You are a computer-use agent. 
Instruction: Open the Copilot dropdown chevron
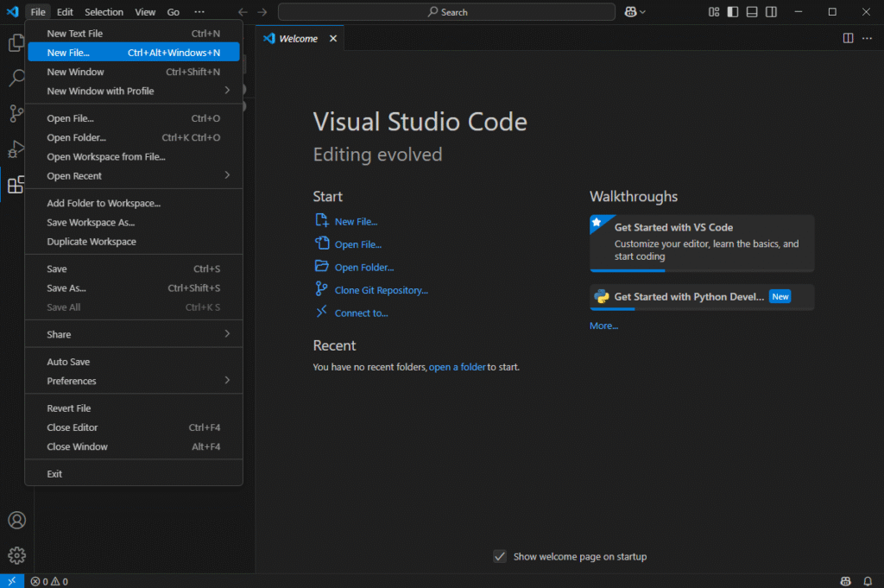pyautogui.click(x=642, y=12)
